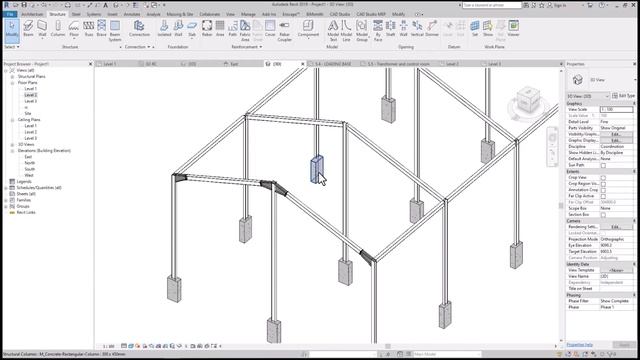
Task: Enable the Crop View checkbox
Action: click(603, 178)
